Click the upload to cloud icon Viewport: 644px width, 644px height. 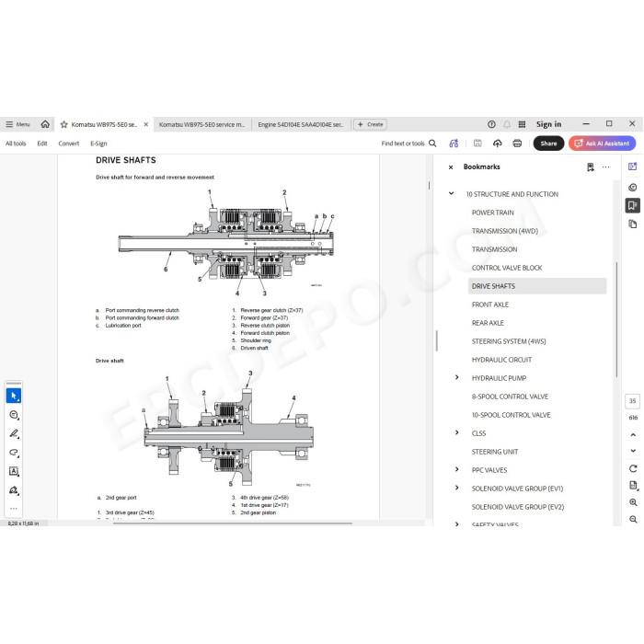(498, 143)
